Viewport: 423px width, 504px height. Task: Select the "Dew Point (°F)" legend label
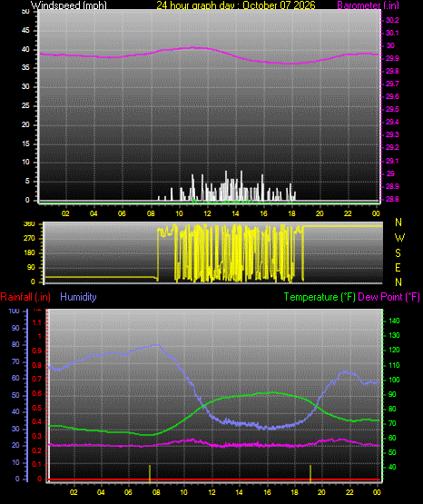389,297
